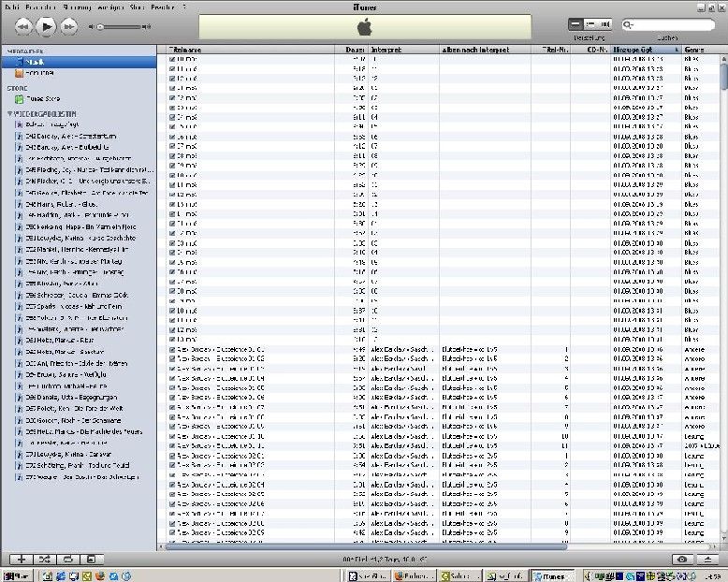Skip to the previous track
Screen dimensions: 728x582
click(23, 27)
